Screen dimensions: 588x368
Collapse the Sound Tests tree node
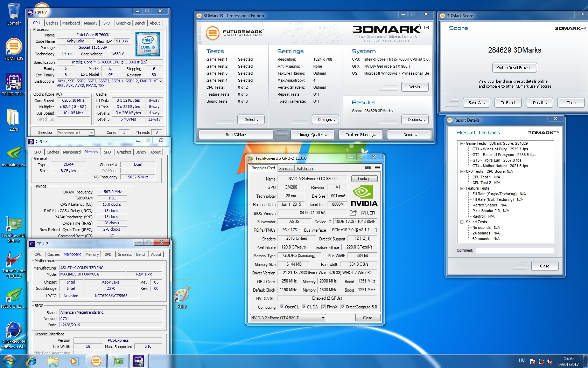[x=462, y=222]
